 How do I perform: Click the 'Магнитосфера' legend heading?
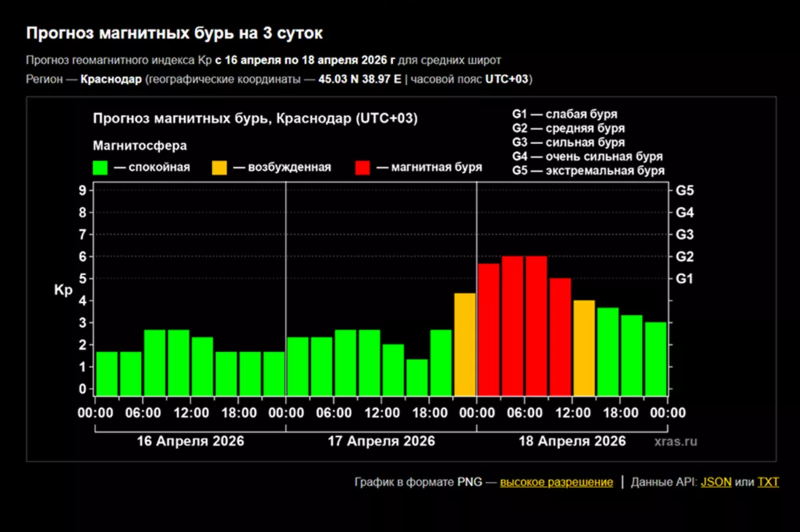point(140,145)
